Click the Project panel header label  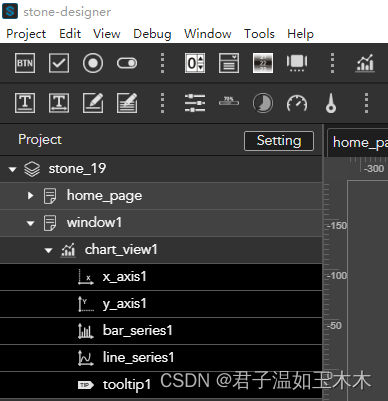pyautogui.click(x=40, y=140)
